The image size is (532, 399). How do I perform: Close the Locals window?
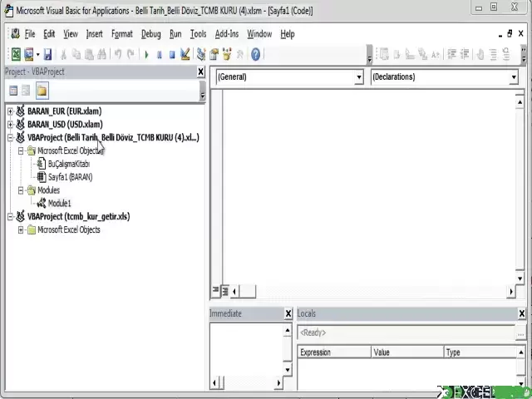click(x=522, y=314)
